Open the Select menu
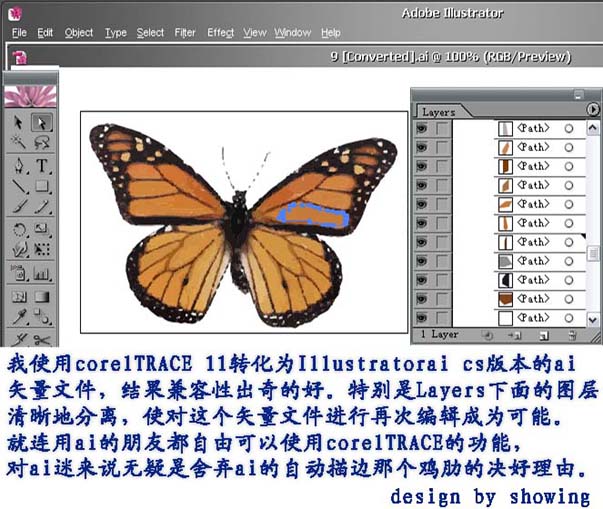The image size is (603, 509). coord(150,33)
